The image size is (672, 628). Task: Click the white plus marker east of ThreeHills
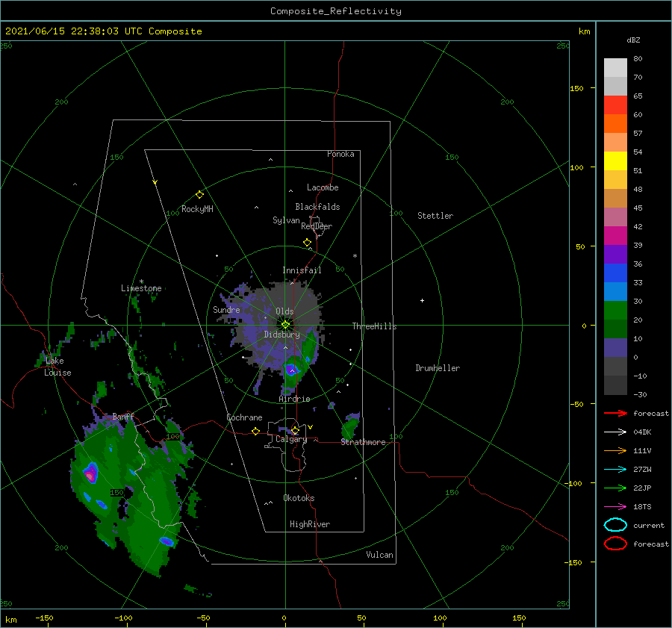422,300
